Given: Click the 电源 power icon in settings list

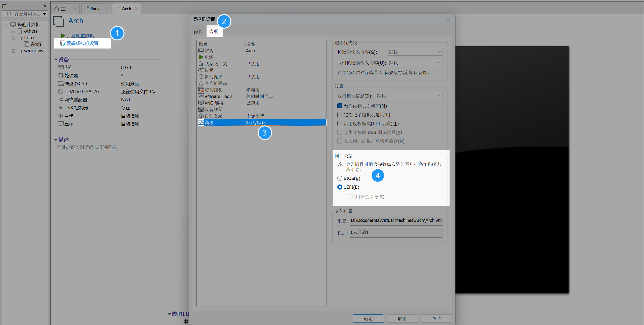Looking at the screenshot, I should coord(201,57).
